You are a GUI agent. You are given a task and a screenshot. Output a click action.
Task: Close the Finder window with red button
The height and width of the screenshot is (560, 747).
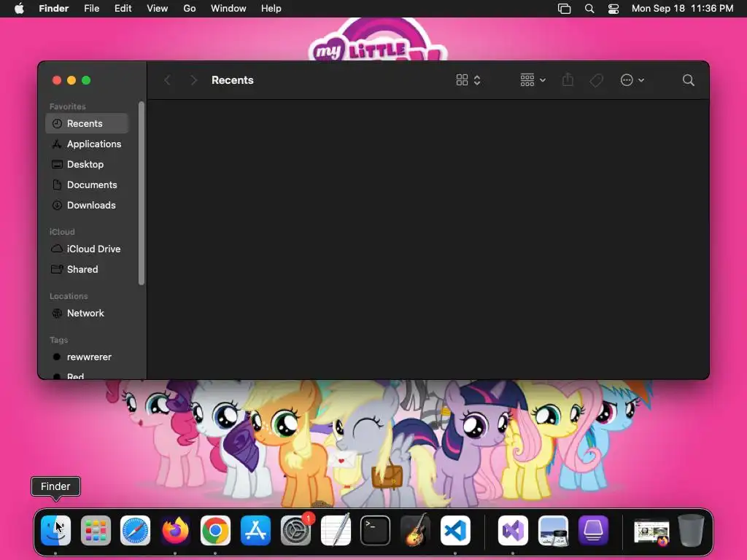[57, 80]
